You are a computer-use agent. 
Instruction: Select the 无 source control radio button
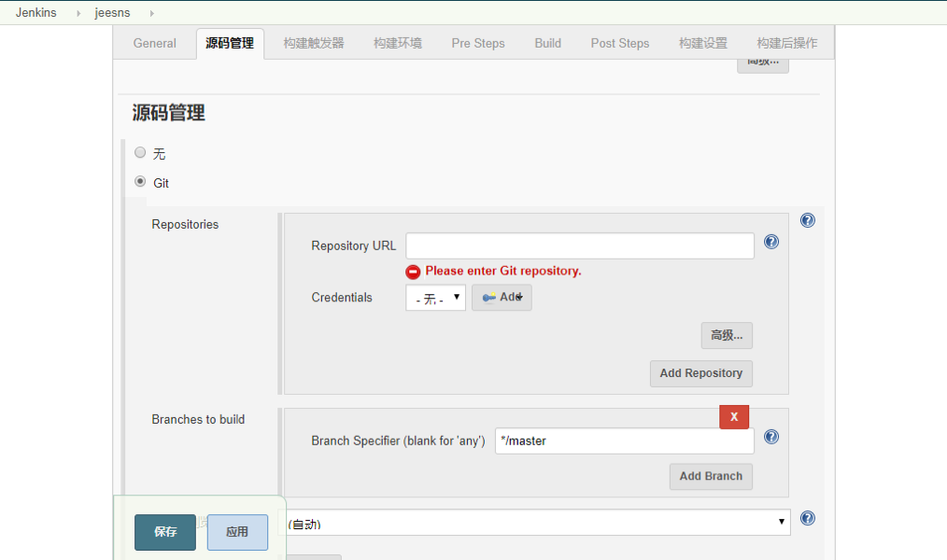coord(140,153)
